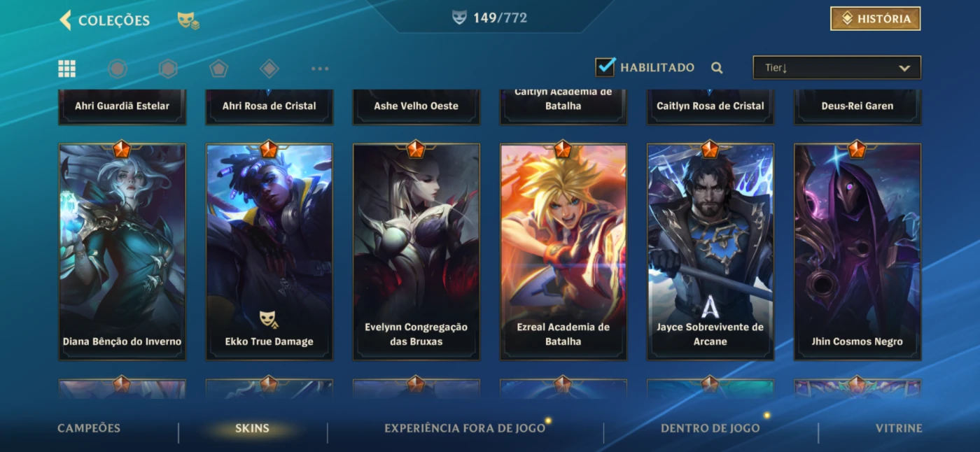Open the Vitrine tab
The width and height of the screenshot is (980, 452).
coord(899,428)
